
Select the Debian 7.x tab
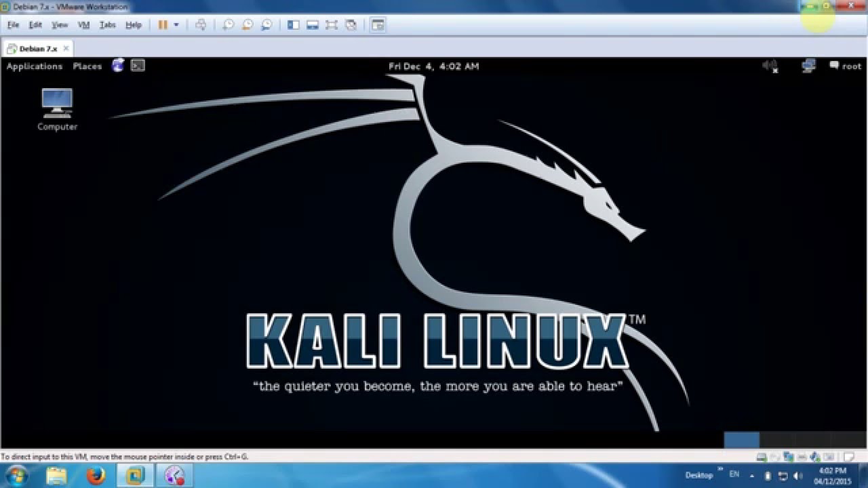(x=38, y=49)
